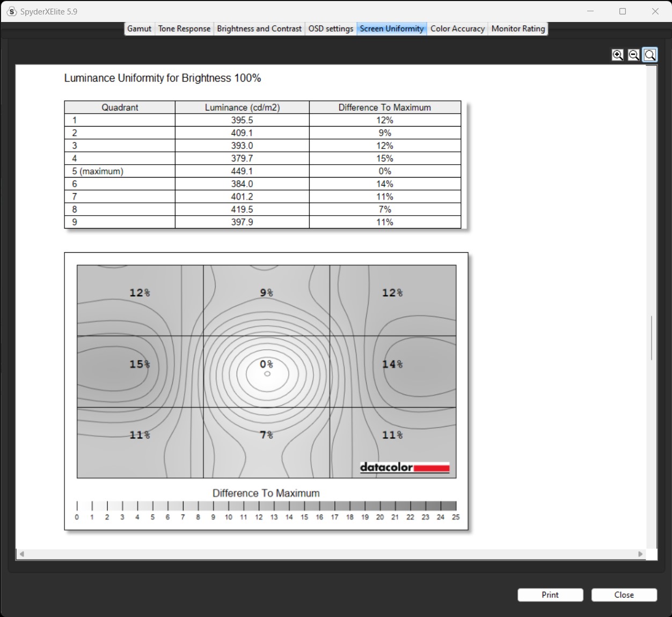Switch to the Monitor Rating tab
This screenshot has width=672, height=617.
(518, 28)
